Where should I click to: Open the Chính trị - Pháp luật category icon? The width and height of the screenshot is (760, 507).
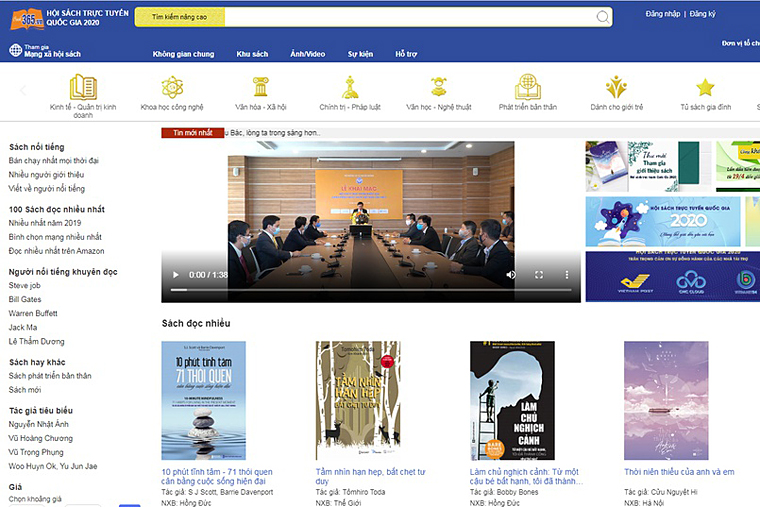click(x=350, y=87)
